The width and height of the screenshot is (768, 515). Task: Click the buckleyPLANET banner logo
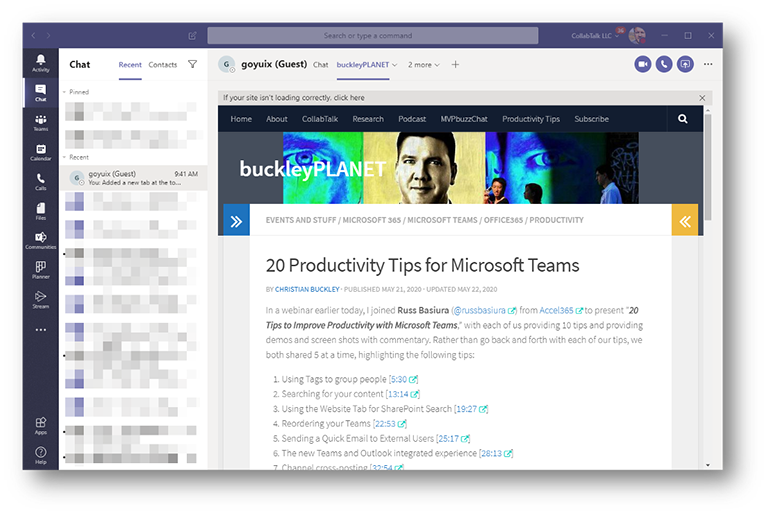tap(312, 169)
